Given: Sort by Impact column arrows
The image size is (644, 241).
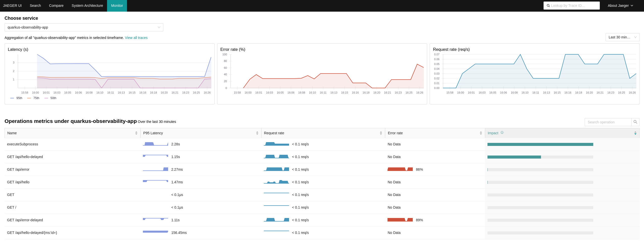Looking at the screenshot, I should point(635,133).
